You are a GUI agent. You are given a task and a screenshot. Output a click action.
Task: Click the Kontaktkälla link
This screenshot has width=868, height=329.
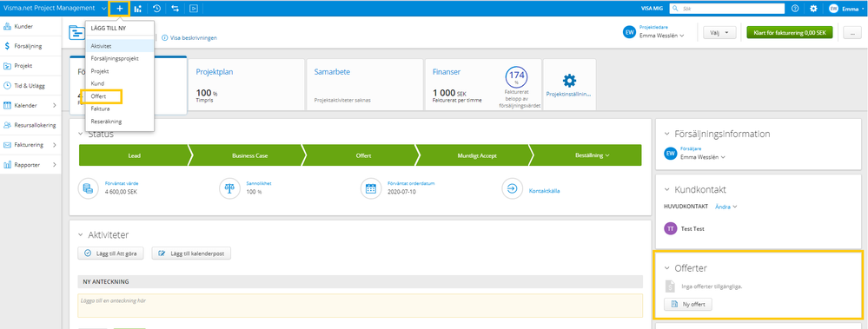545,190
